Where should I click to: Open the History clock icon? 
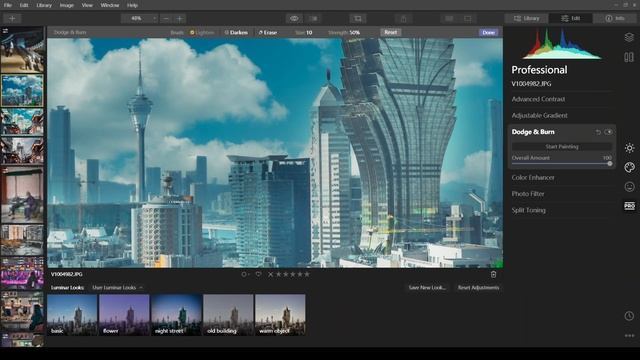coord(629,316)
